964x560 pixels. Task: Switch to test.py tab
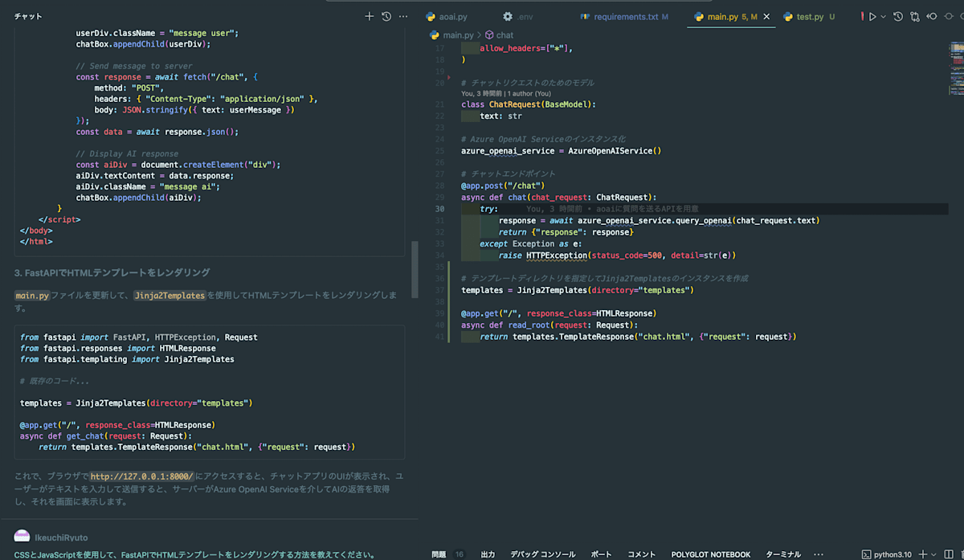(x=809, y=16)
